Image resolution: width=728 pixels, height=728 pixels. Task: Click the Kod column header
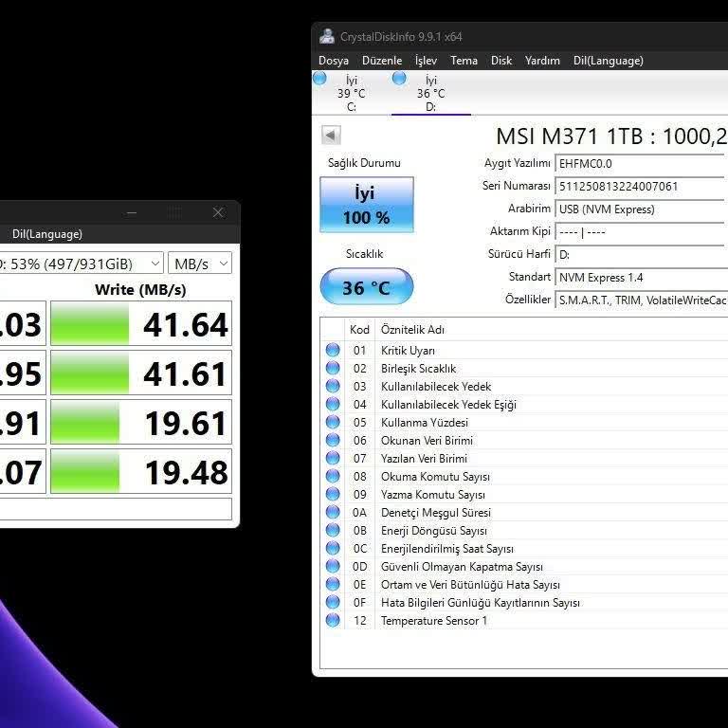point(359,330)
